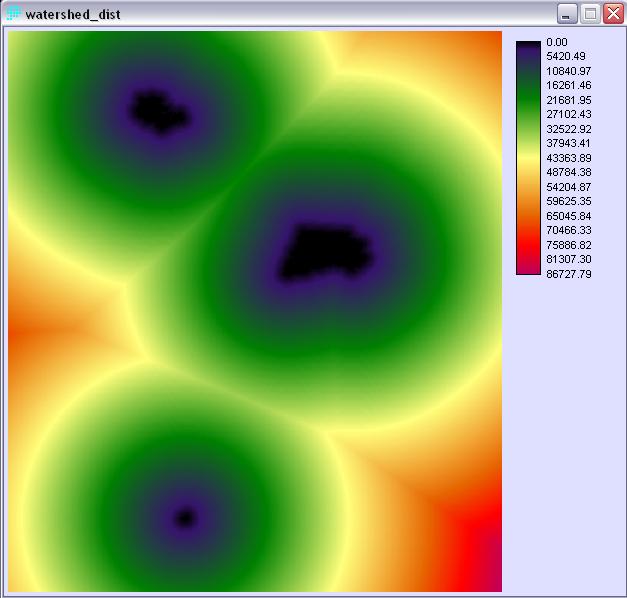Select the 54204.87 legend label
Image resolution: width=627 pixels, height=598 pixels.
click(568, 187)
